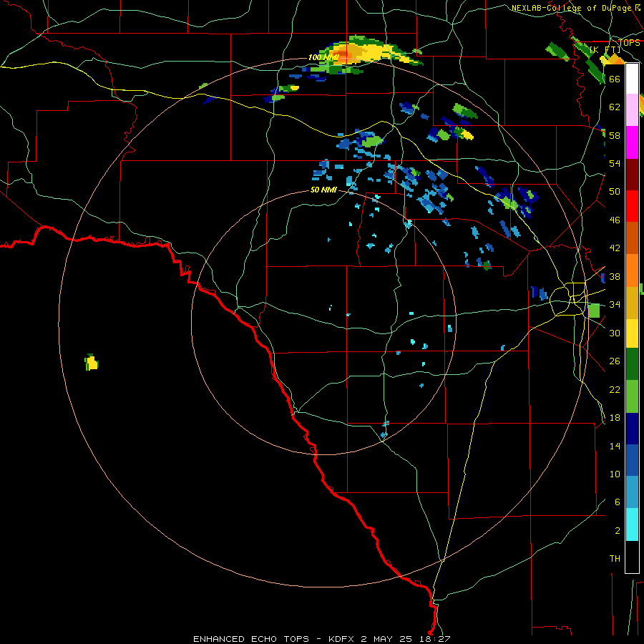Click the '58' legend value

pos(615,135)
